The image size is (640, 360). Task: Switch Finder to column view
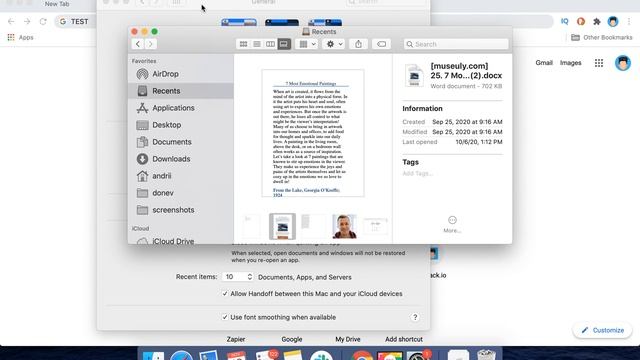(270, 44)
